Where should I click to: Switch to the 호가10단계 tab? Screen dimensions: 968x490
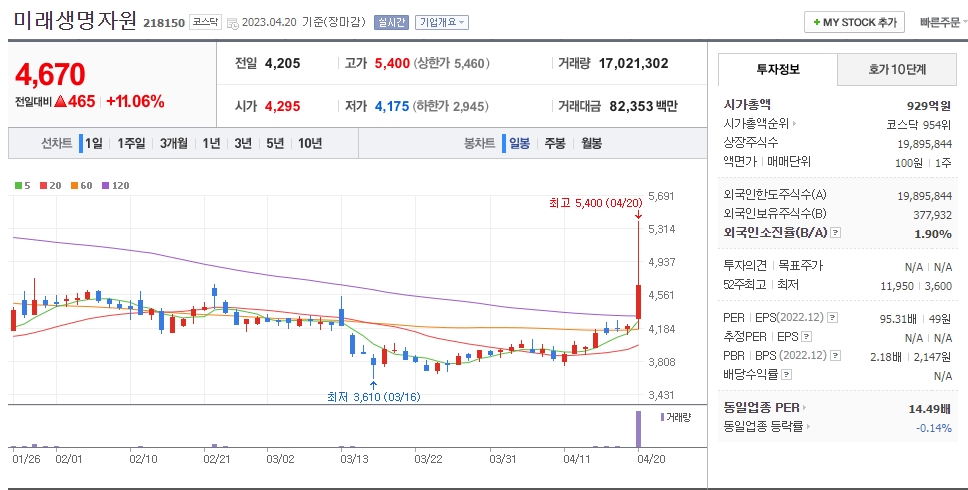point(896,69)
